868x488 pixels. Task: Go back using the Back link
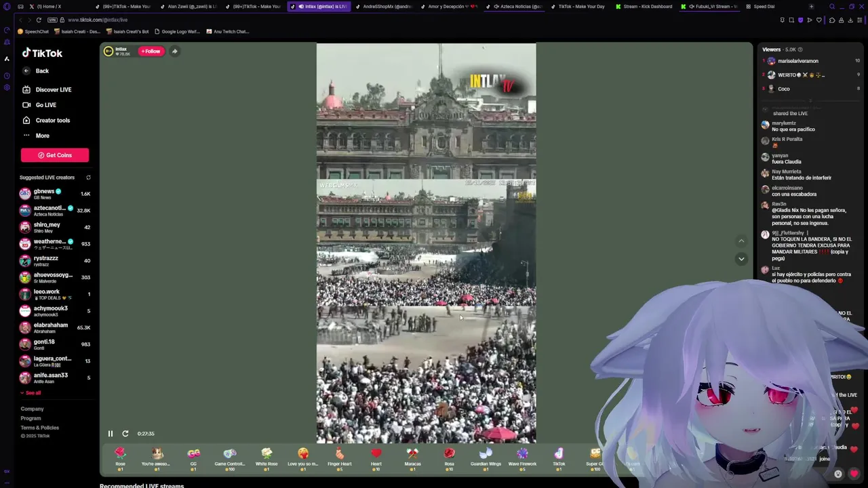(x=42, y=70)
